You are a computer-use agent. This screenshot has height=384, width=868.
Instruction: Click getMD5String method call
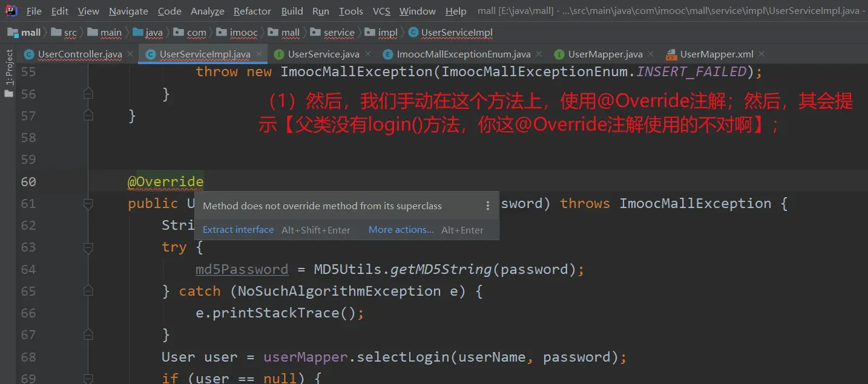(x=441, y=269)
